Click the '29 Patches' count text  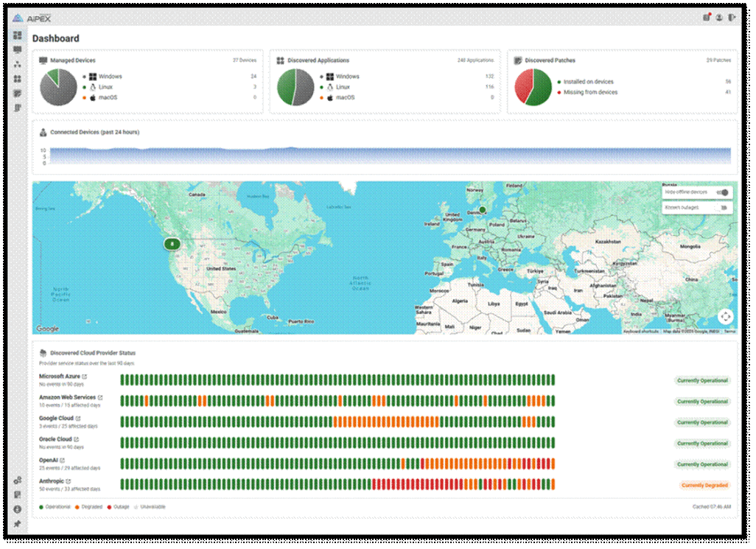(719, 60)
